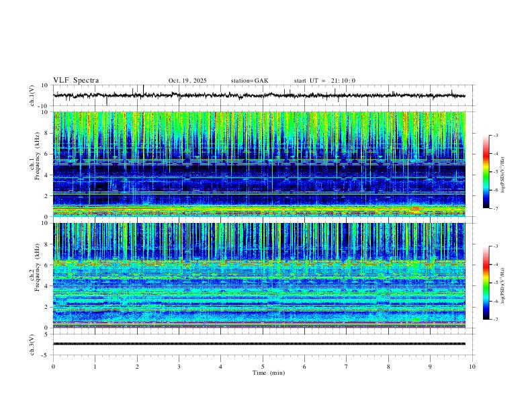Click time axis tick label '7'

pos(347,367)
